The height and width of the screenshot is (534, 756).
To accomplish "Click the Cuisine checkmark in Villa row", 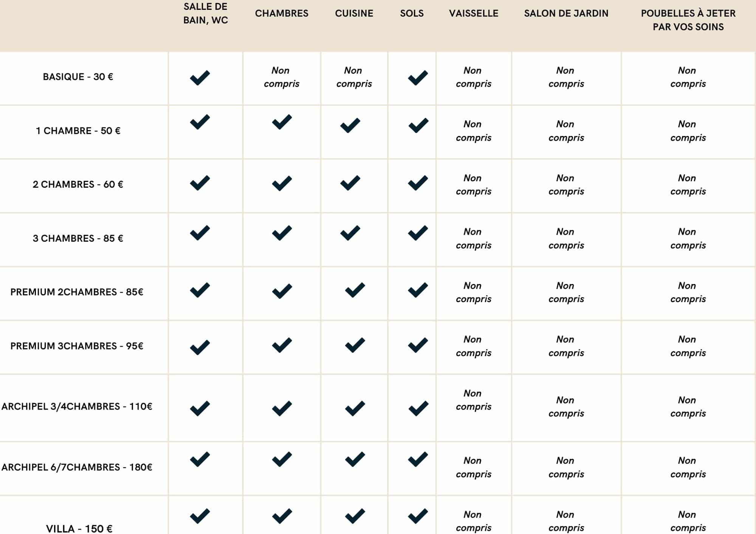I will pos(355,516).
